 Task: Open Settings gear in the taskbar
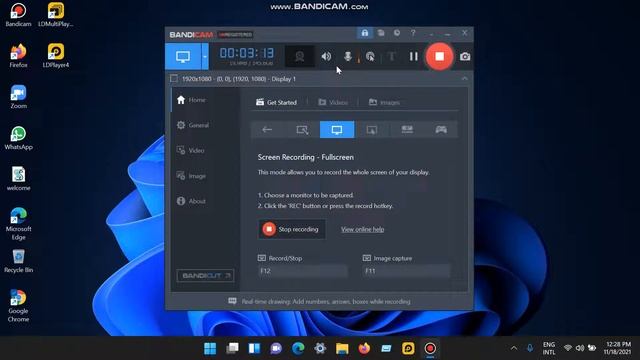tap(320, 348)
